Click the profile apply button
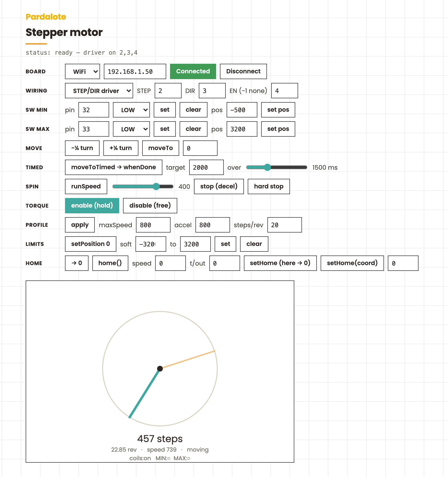The height and width of the screenshot is (477, 448). click(x=80, y=225)
